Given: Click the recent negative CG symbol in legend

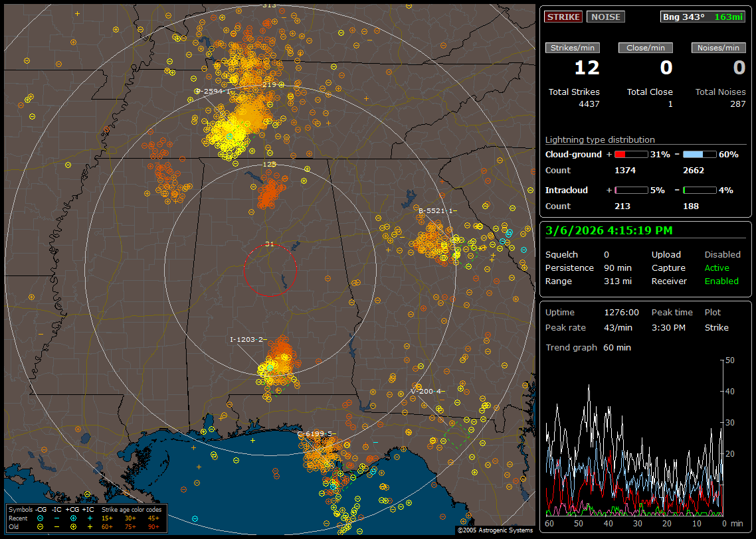Looking at the screenshot, I should [x=41, y=518].
